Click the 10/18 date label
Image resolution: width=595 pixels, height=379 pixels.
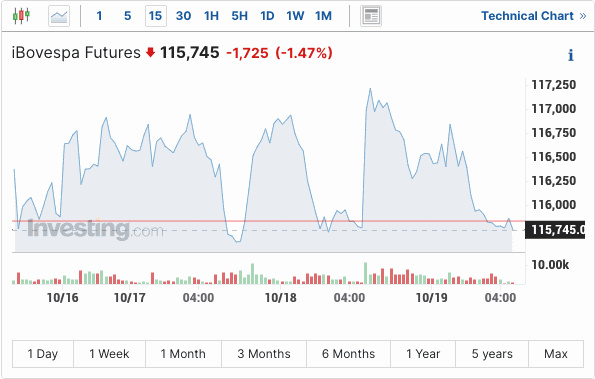pyautogui.click(x=280, y=298)
